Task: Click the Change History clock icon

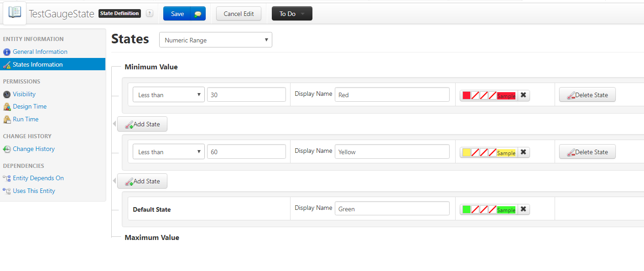Action: click(x=7, y=149)
